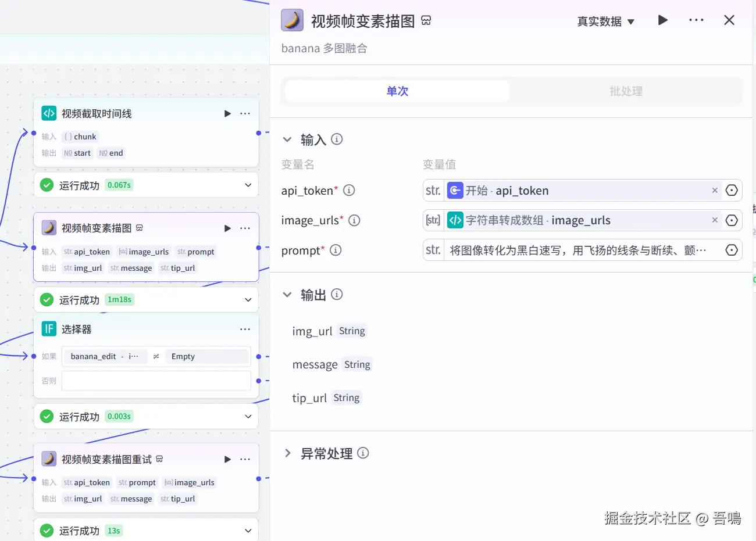Expand the 0.003s 运行成功 result
Screen dimensions: 756x541
point(248,417)
